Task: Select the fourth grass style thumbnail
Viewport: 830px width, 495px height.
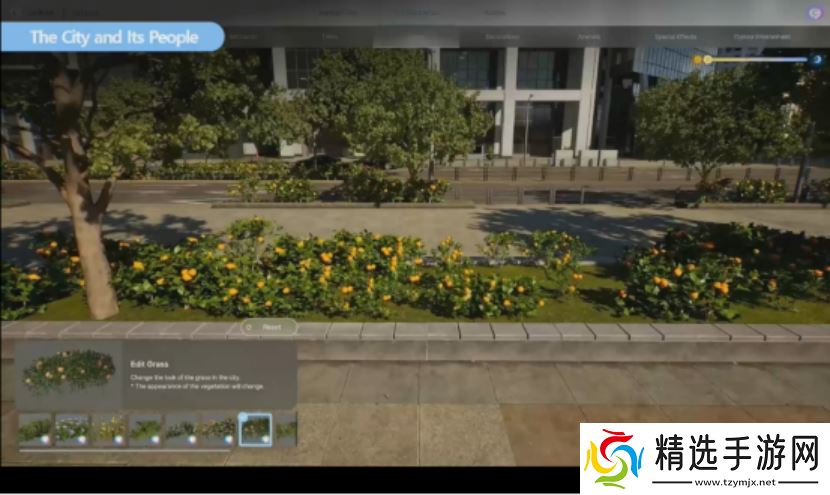Action: 146,429
